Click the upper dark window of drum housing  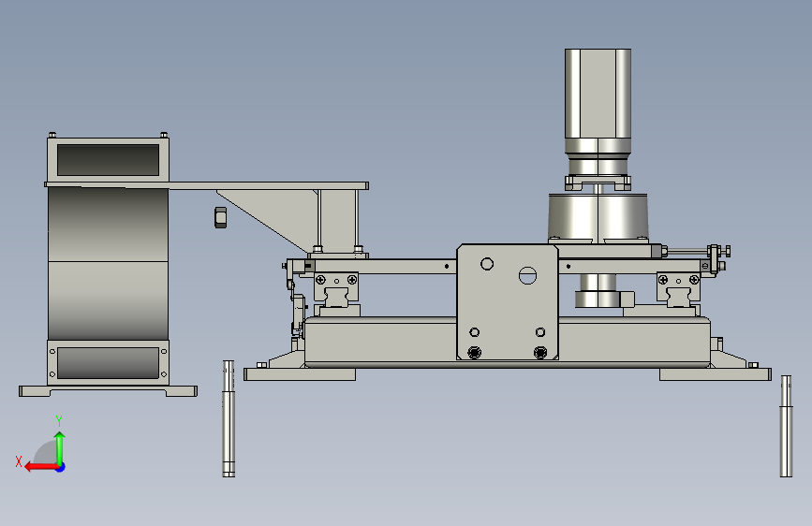click(x=109, y=160)
